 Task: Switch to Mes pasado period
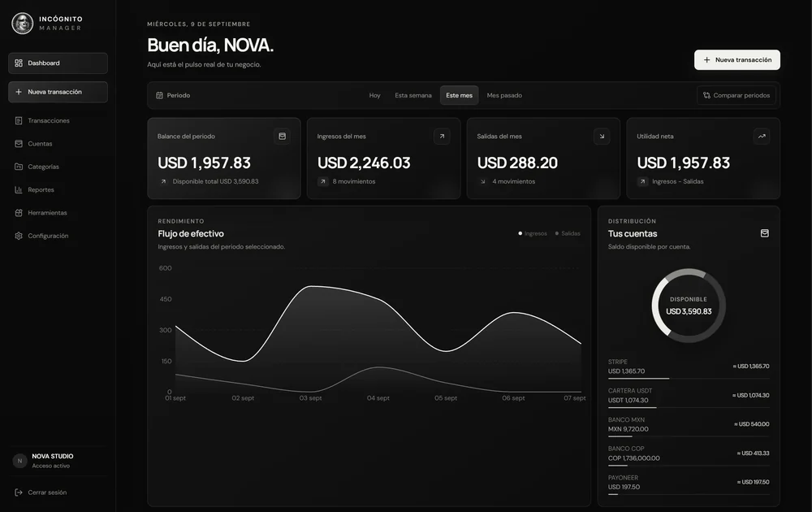(504, 95)
